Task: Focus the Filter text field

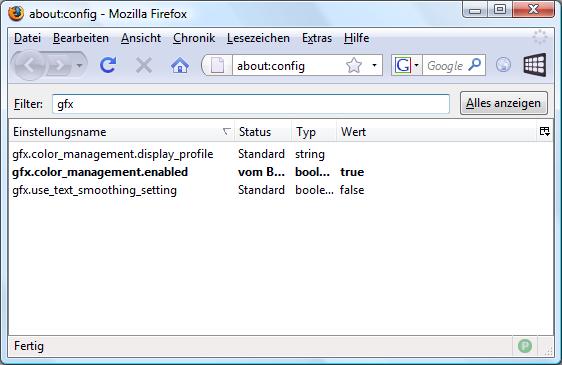Action: pos(251,104)
